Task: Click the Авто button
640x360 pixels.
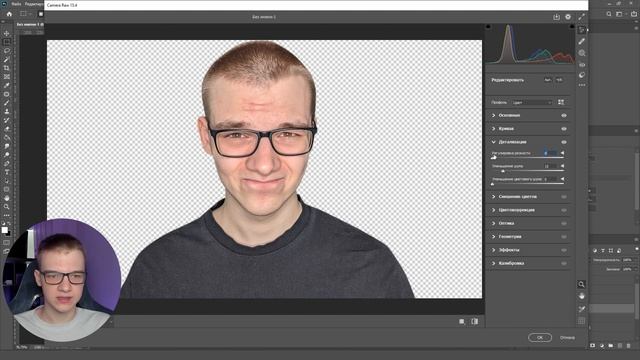Action: 548,80
